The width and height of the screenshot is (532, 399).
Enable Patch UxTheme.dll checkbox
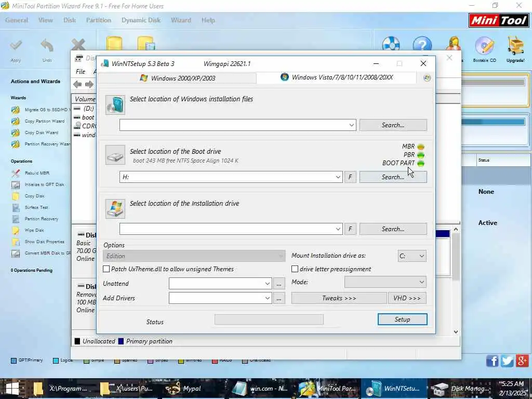point(106,269)
